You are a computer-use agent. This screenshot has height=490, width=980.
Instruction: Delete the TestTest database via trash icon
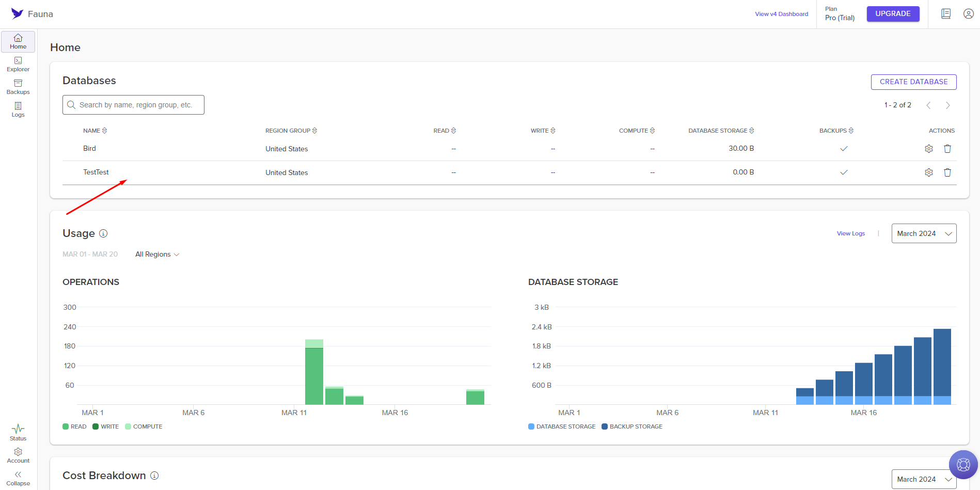tap(947, 172)
